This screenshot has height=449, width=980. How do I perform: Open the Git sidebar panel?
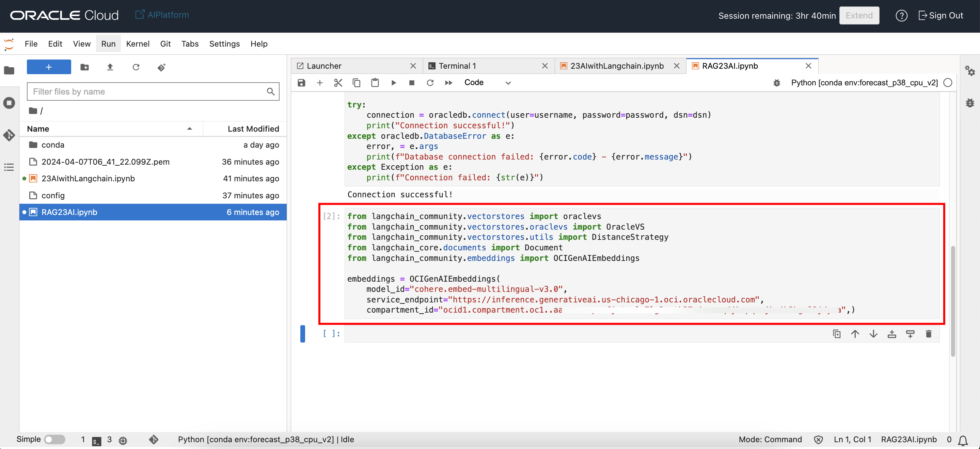9,135
